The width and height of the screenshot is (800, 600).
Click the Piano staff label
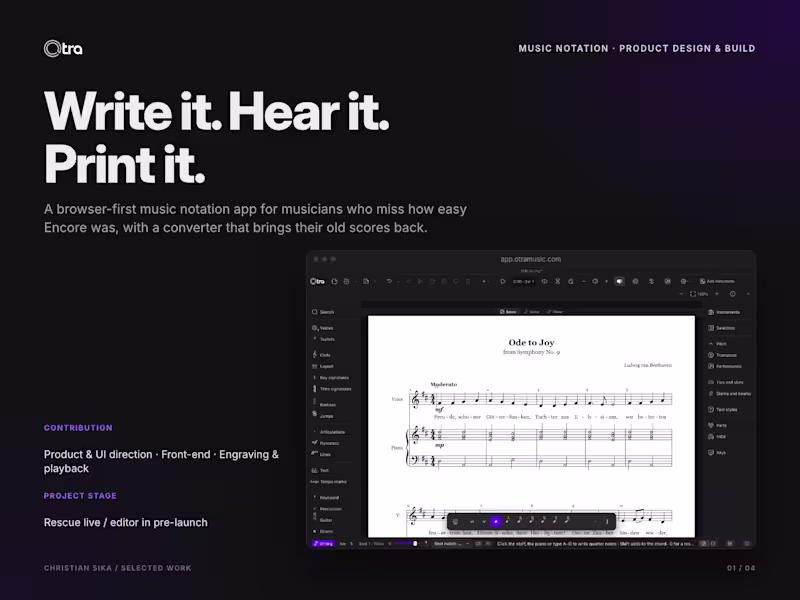[397, 447]
